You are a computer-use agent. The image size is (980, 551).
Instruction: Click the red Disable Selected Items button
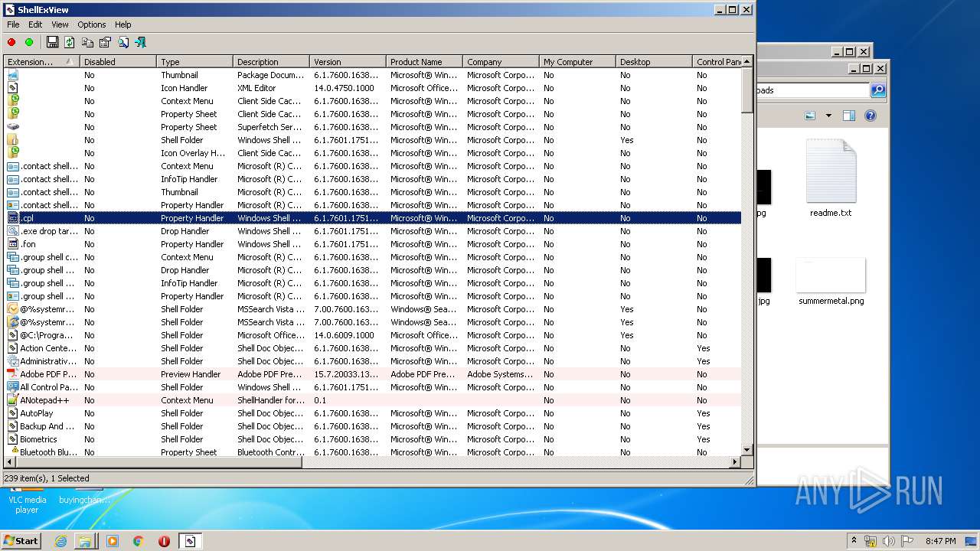[11, 42]
